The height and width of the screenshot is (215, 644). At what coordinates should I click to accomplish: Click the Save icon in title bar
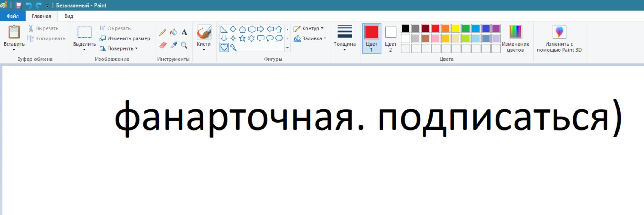(x=18, y=5)
